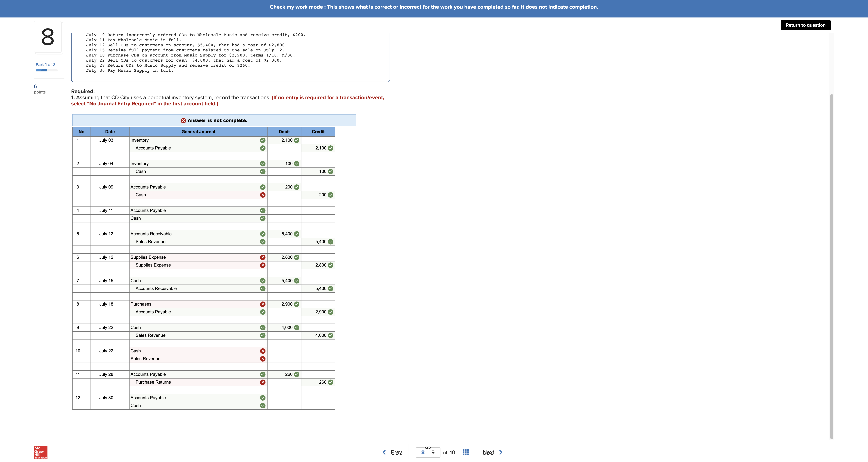Click the vertical page scrollbar
This screenshot has height=462, width=868.
click(x=831, y=266)
